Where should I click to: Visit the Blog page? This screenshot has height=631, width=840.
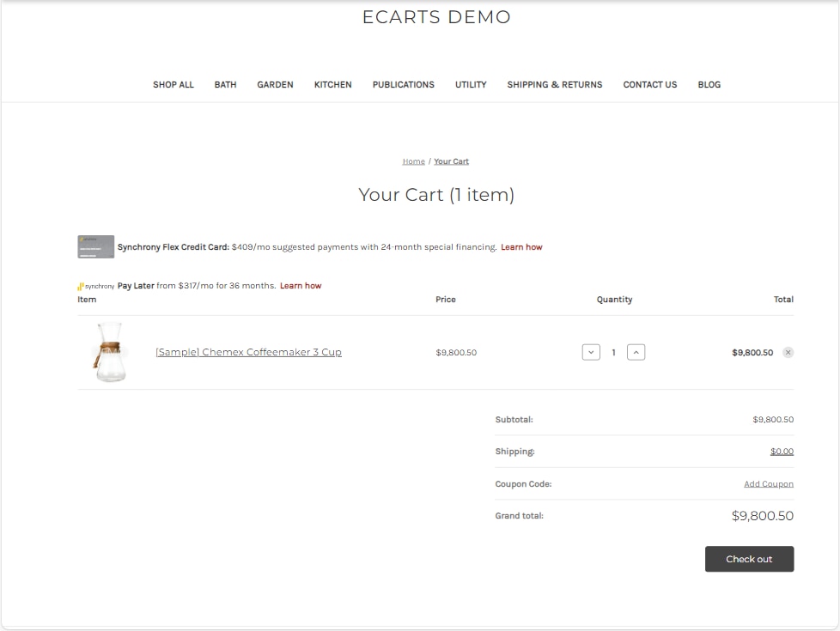click(709, 84)
